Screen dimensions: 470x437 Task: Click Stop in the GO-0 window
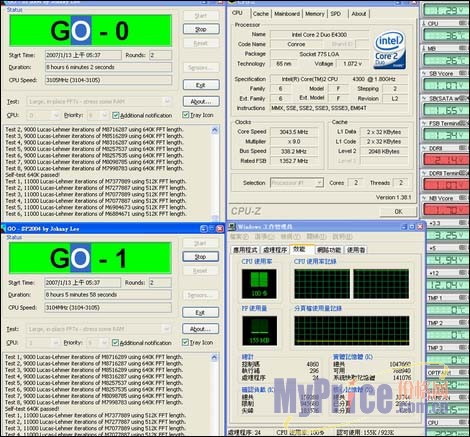(x=201, y=29)
